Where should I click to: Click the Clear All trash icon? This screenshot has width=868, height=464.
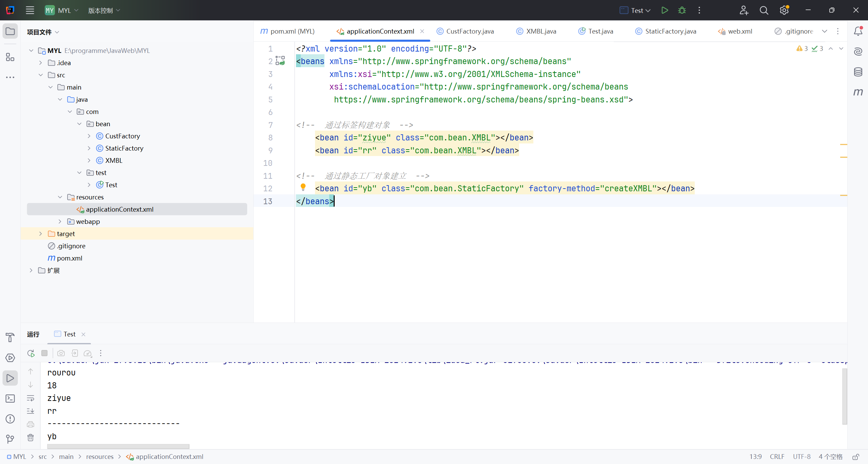click(31, 438)
